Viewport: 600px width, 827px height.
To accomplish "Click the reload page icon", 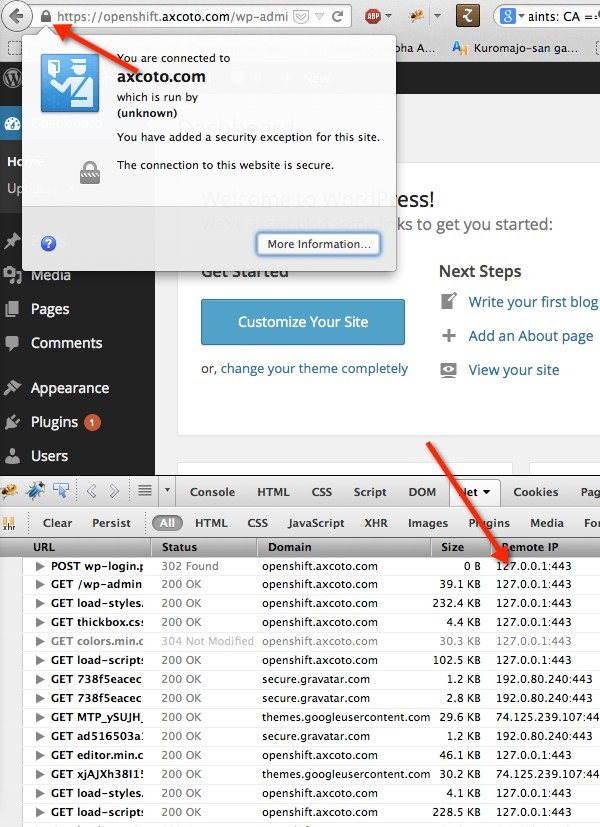I will point(338,16).
